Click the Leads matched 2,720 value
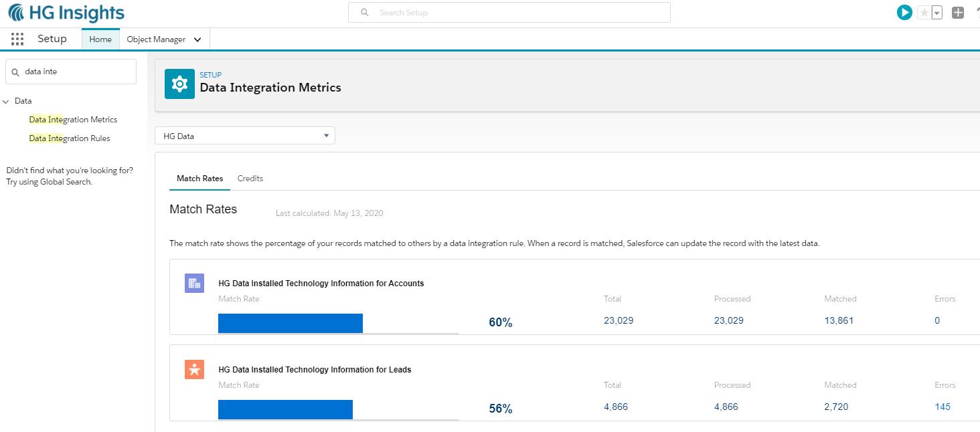Screen dimensions: 980x432 click(836, 407)
